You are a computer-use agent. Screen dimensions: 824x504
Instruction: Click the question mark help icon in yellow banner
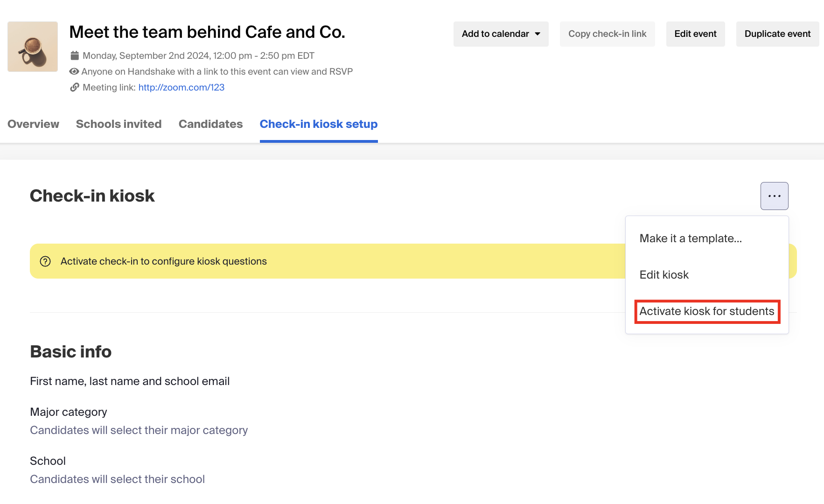click(45, 261)
